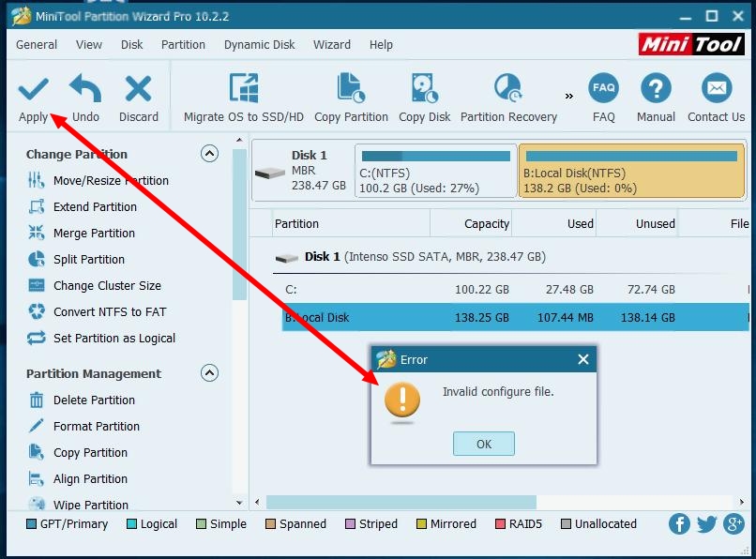Viewport: 756px width, 559px height.
Task: Click the Logical legend swatch
Action: [131, 524]
